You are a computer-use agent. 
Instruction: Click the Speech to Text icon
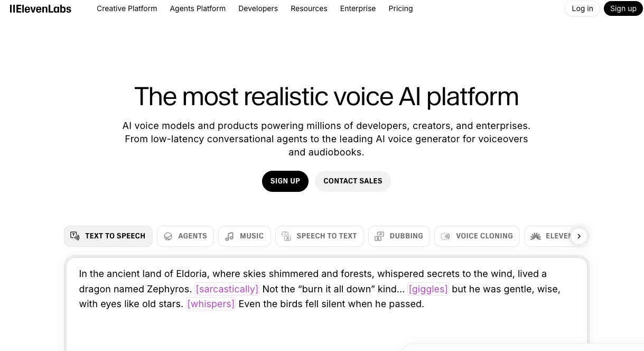[286, 236]
